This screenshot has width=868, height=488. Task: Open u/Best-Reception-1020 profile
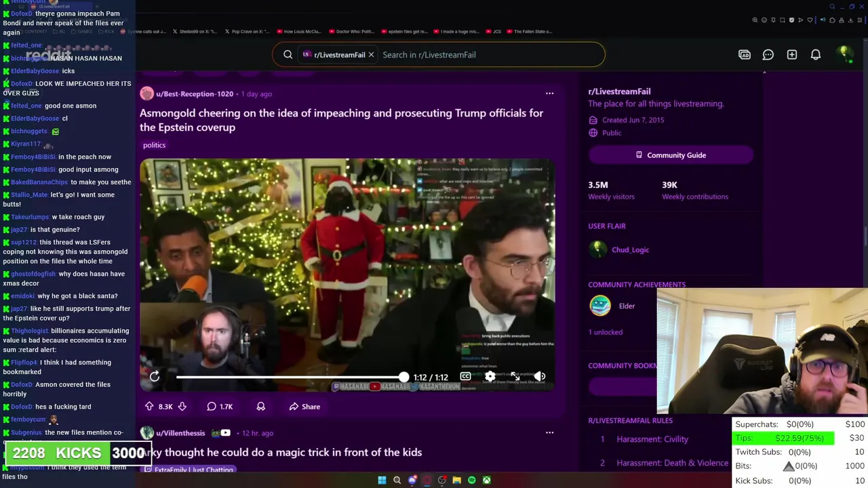point(195,94)
